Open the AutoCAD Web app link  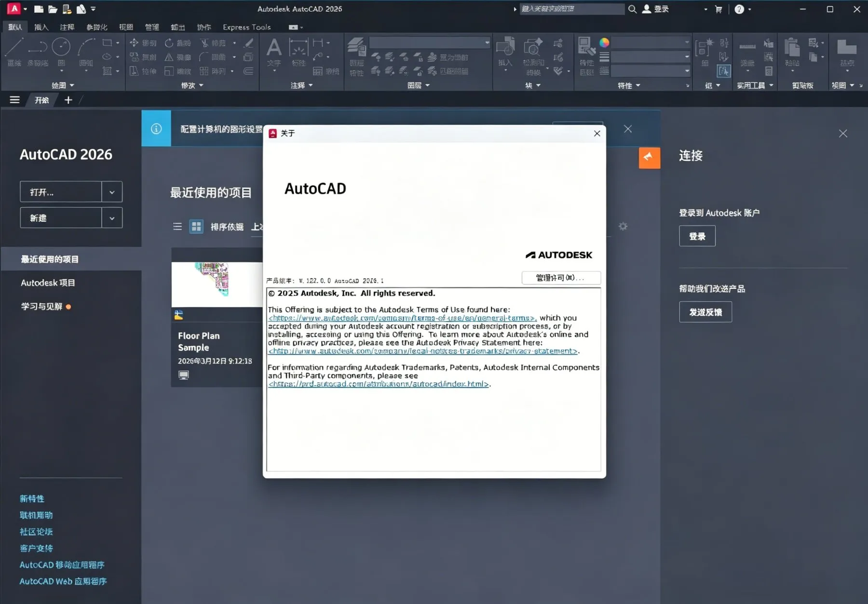(63, 581)
